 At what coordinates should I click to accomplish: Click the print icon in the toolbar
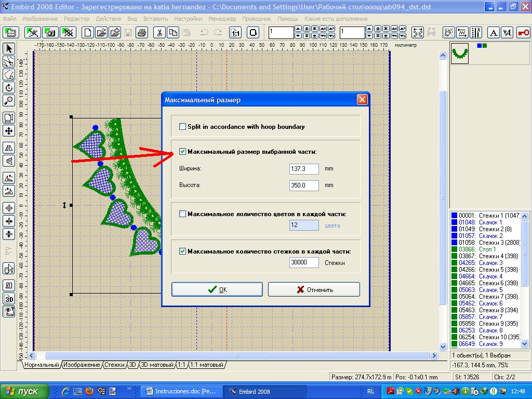pos(142,33)
